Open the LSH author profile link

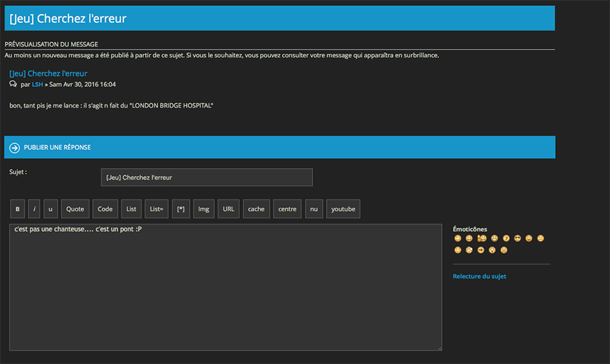coord(37,85)
